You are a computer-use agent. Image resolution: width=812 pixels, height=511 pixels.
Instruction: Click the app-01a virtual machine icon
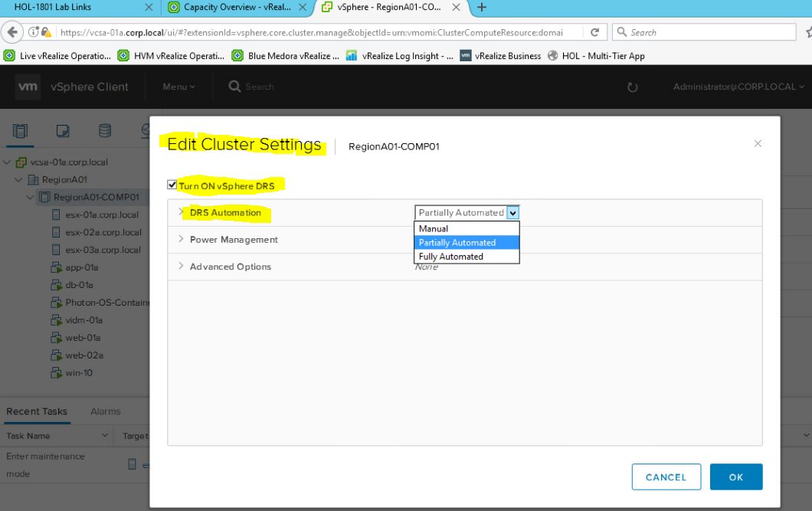57,267
